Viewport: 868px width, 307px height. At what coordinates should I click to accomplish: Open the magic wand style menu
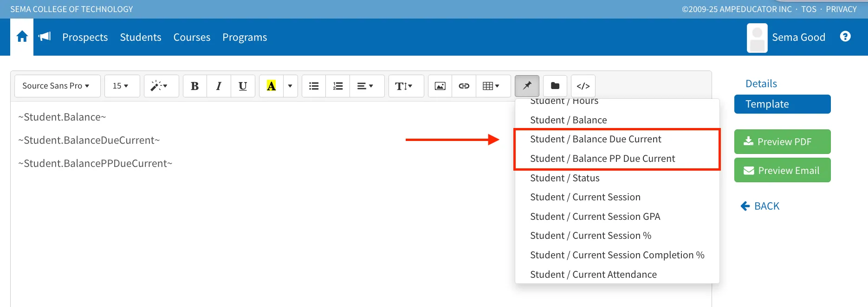[x=161, y=86]
